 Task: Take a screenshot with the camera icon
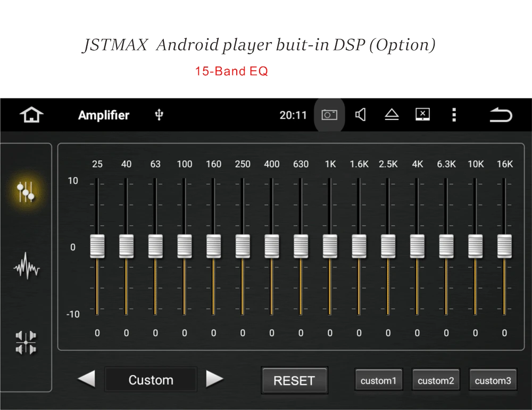pos(329,115)
